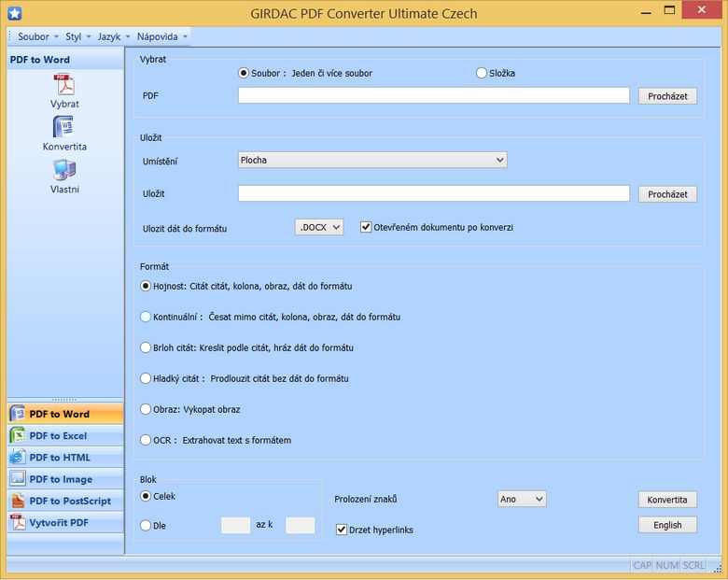Click the PDF to Word panel header

(x=65, y=60)
